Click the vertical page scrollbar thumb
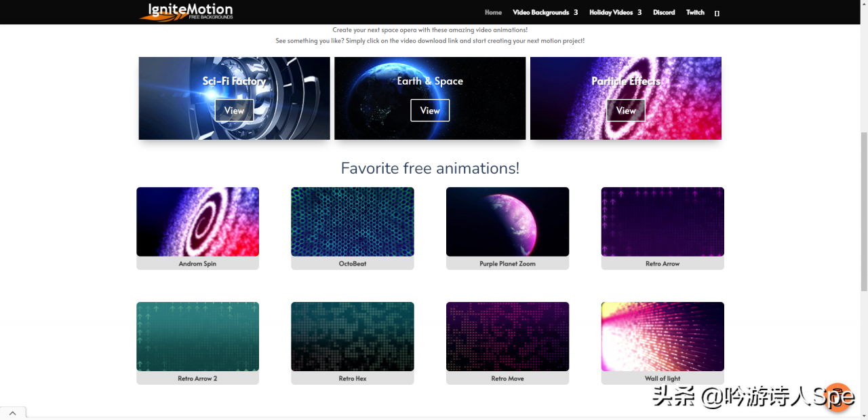 pyautogui.click(x=863, y=210)
